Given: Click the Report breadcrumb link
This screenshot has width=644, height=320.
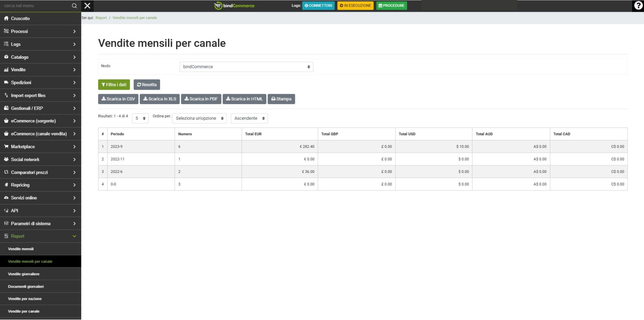Looking at the screenshot, I should point(101,18).
